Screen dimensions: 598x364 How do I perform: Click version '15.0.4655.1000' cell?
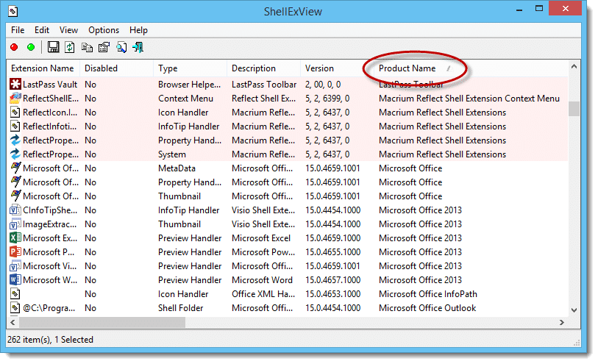[x=332, y=252]
